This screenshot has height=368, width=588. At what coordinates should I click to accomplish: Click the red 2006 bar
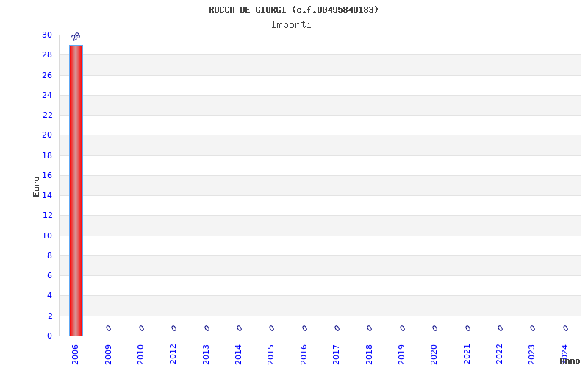[x=76, y=191]
